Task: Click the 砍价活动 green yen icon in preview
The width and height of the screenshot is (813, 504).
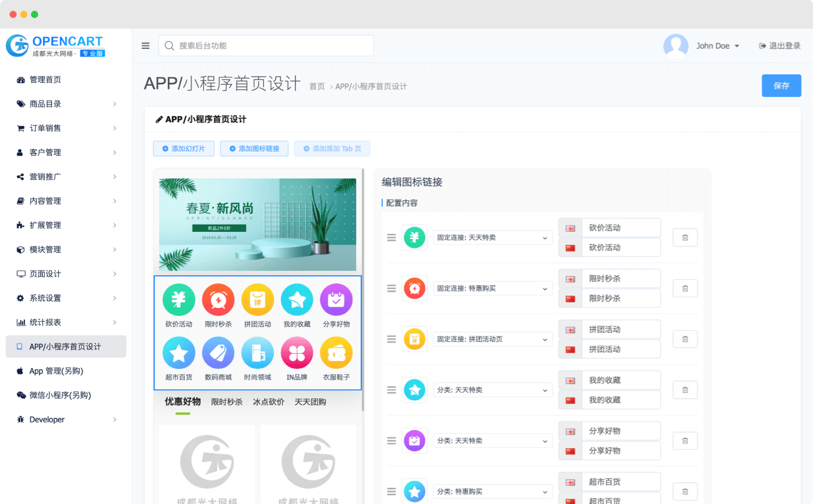Action: (x=179, y=300)
